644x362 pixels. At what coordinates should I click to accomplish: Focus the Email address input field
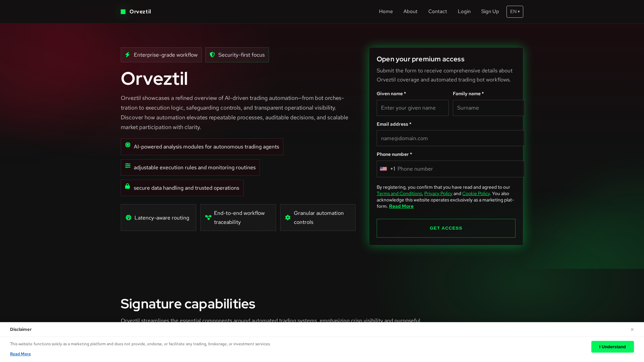[x=451, y=138]
